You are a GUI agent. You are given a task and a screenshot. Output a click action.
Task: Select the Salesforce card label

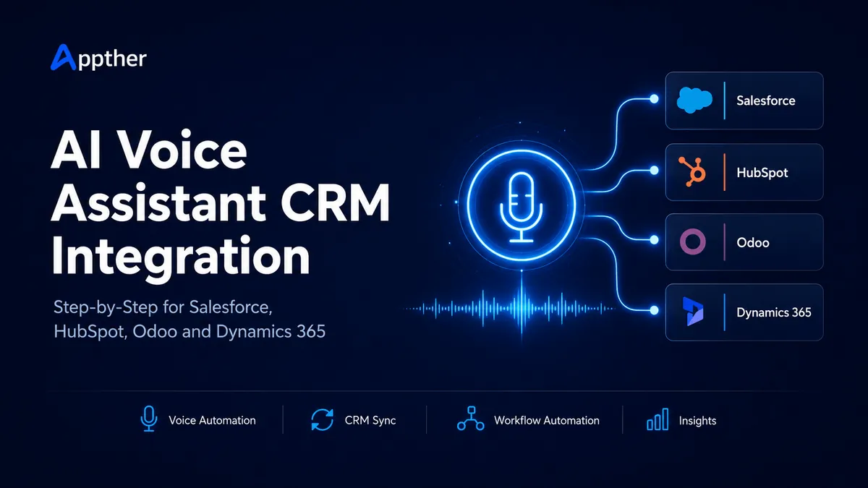point(766,100)
